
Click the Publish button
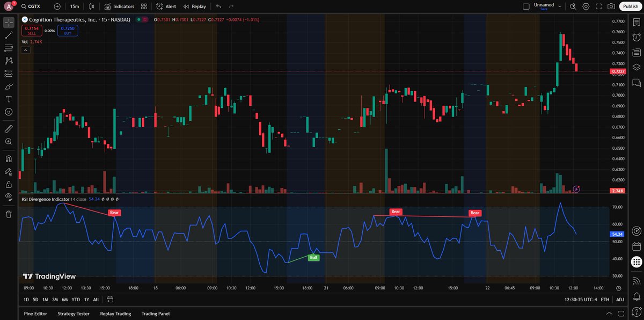631,6
